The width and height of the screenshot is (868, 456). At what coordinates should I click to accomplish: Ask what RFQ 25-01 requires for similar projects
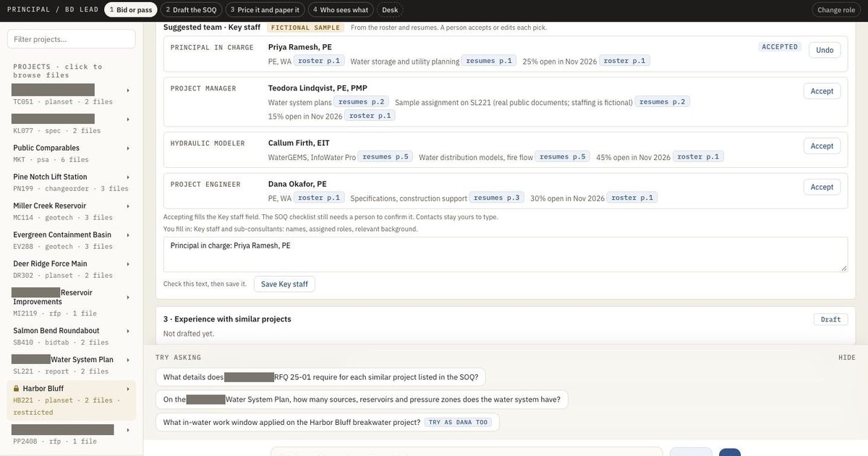[320, 377]
